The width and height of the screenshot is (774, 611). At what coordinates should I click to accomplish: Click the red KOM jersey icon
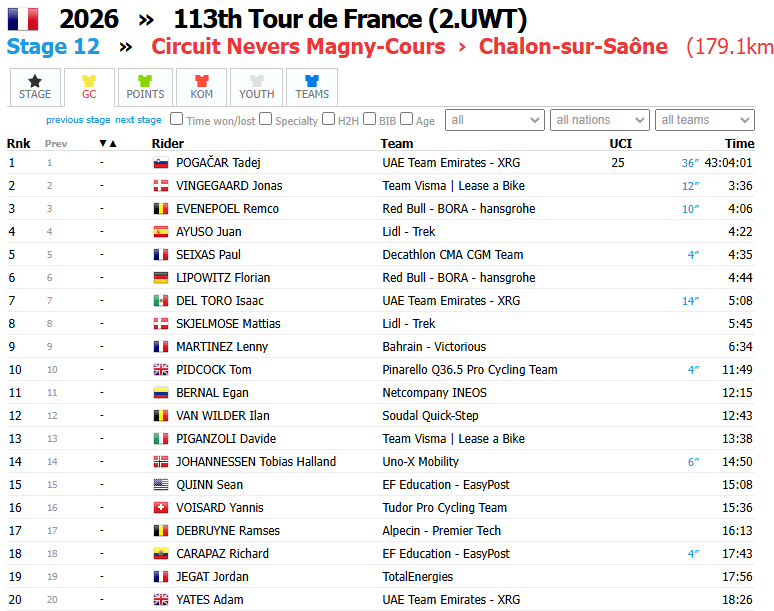coord(201,80)
